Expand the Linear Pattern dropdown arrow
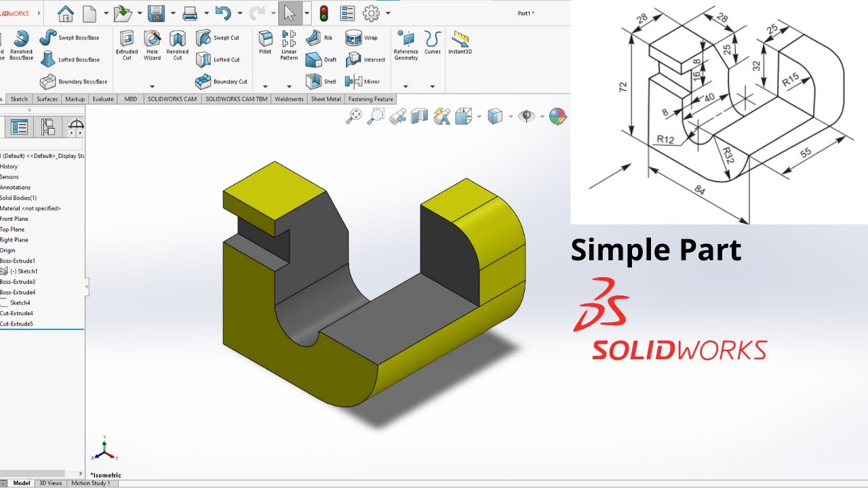 [x=289, y=87]
